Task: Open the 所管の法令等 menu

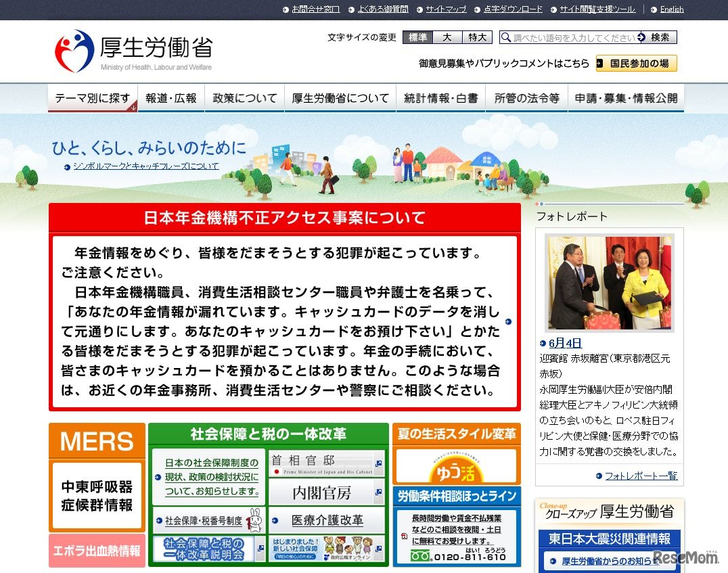Action: click(x=526, y=98)
